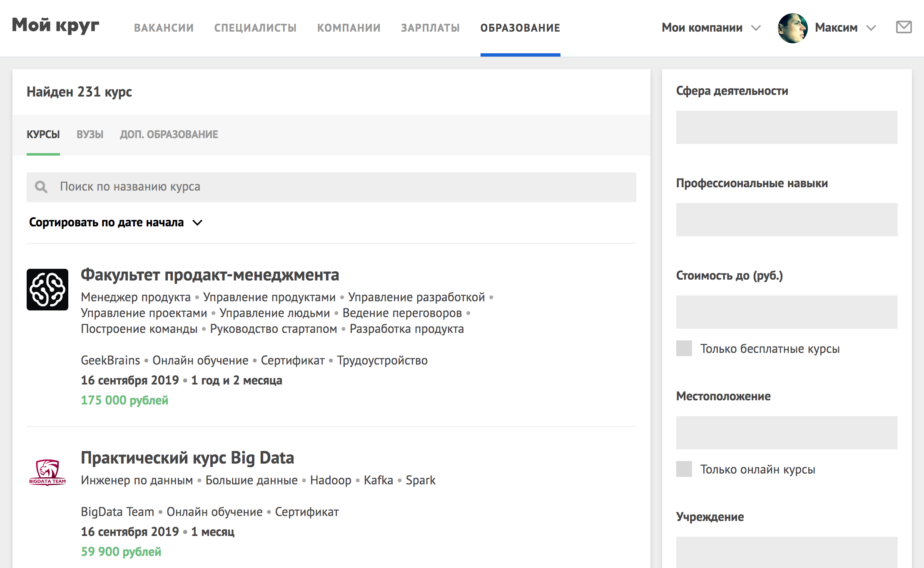Click the Сфера деятельности filter field

coord(787,127)
